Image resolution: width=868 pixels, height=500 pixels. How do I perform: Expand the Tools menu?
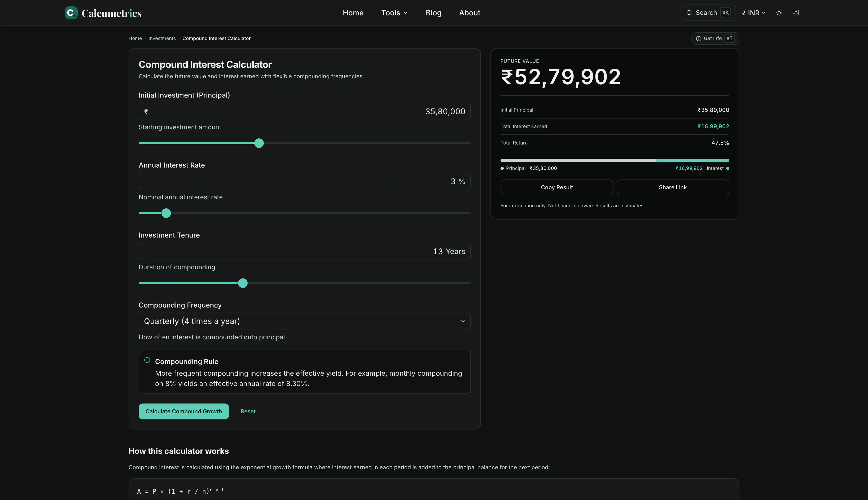click(x=394, y=13)
